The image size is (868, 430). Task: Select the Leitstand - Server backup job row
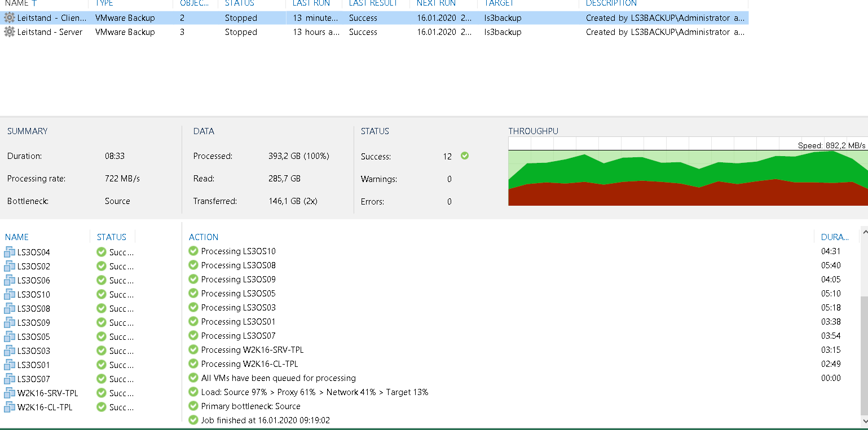point(50,32)
